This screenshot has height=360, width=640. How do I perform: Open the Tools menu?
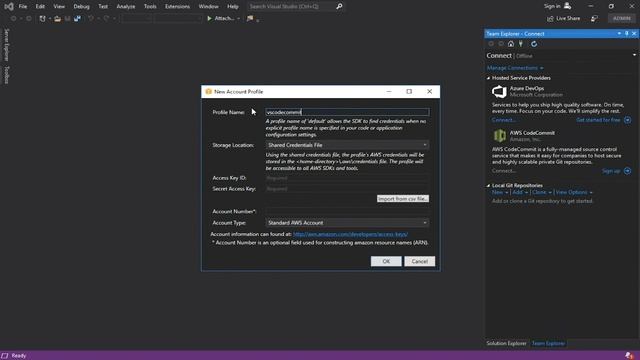click(x=150, y=7)
